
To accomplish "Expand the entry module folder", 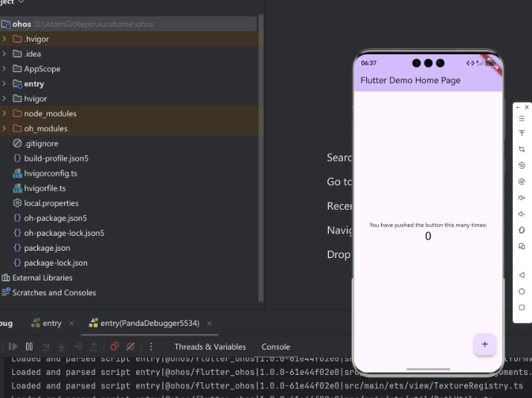I will [4, 83].
